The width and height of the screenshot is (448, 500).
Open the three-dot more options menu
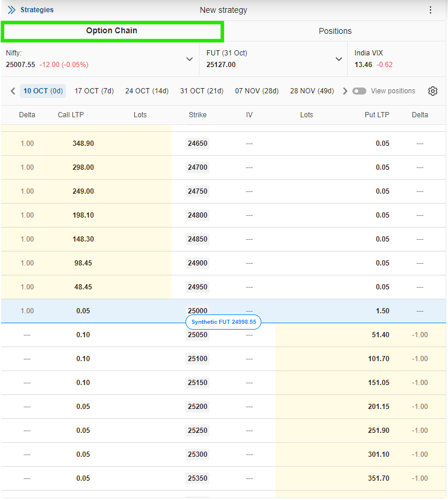[x=430, y=10]
